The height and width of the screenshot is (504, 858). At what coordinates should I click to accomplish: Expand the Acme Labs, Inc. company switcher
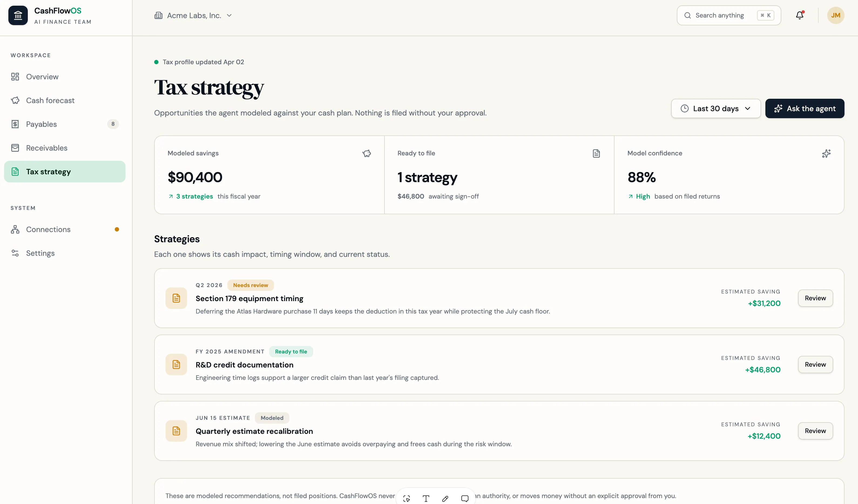pos(193,15)
